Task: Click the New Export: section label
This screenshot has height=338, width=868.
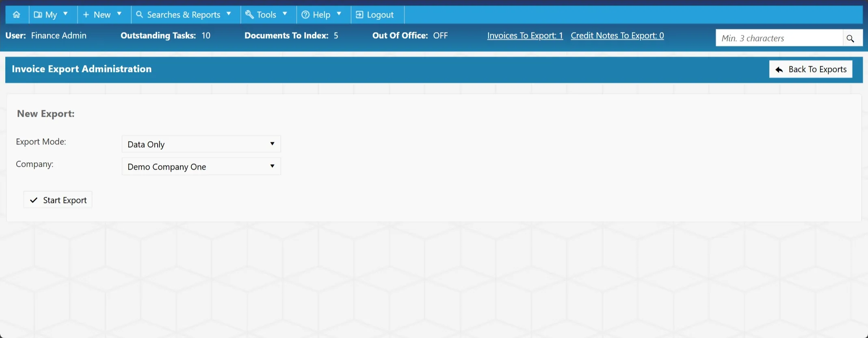Action: click(x=46, y=113)
